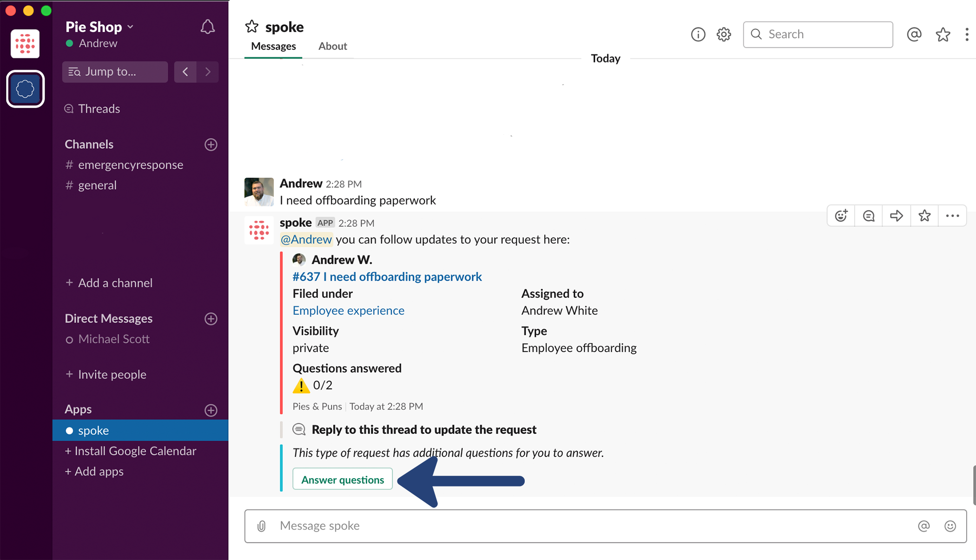
Task: Expand Pie Shop workspace menu
Action: coord(100,27)
